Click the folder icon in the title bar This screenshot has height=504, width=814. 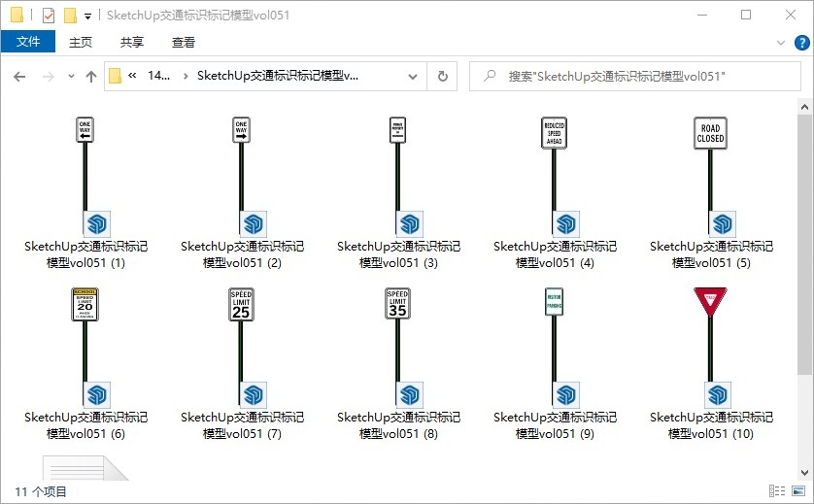click(17, 16)
